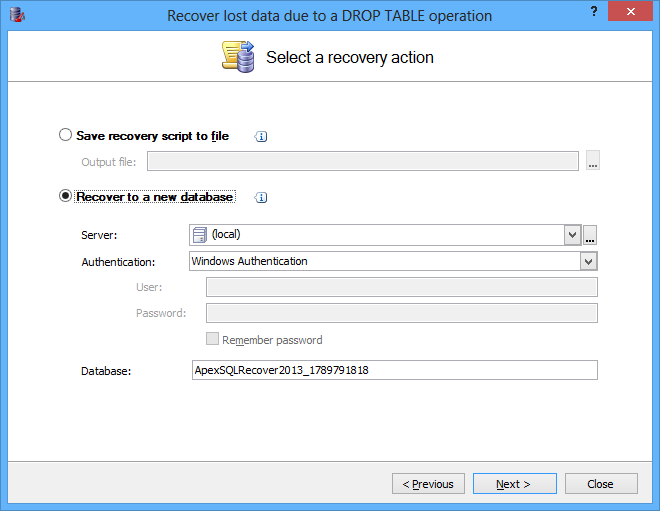Proceed with the Next button
The width and height of the screenshot is (660, 511).
pyautogui.click(x=514, y=484)
